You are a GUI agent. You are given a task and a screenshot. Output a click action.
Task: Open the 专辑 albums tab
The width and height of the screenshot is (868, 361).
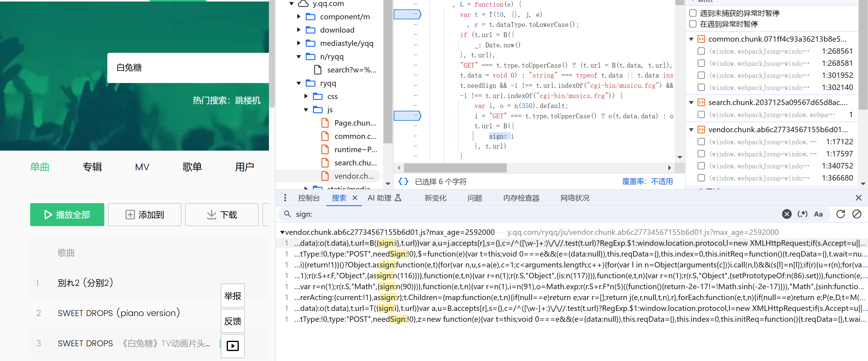(x=92, y=167)
